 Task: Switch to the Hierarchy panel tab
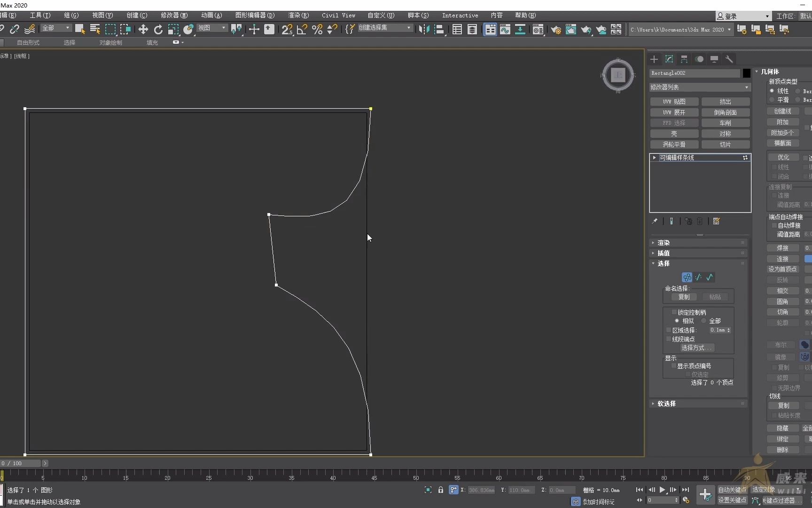click(x=684, y=59)
